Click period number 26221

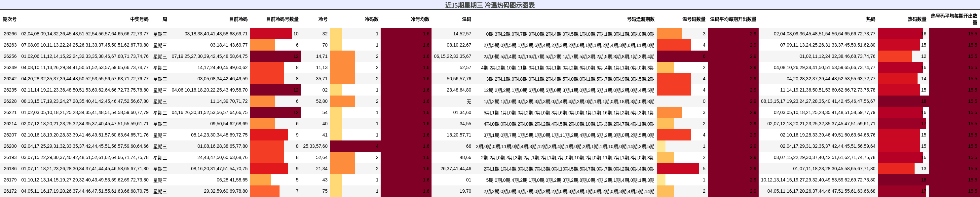pyautogui.click(x=10, y=113)
